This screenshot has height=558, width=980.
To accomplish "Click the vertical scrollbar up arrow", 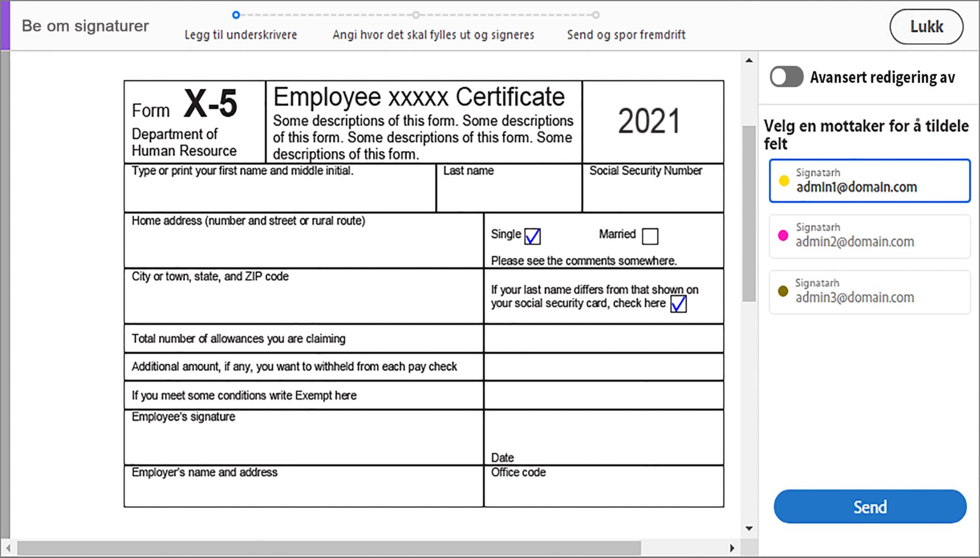I will [x=749, y=60].
